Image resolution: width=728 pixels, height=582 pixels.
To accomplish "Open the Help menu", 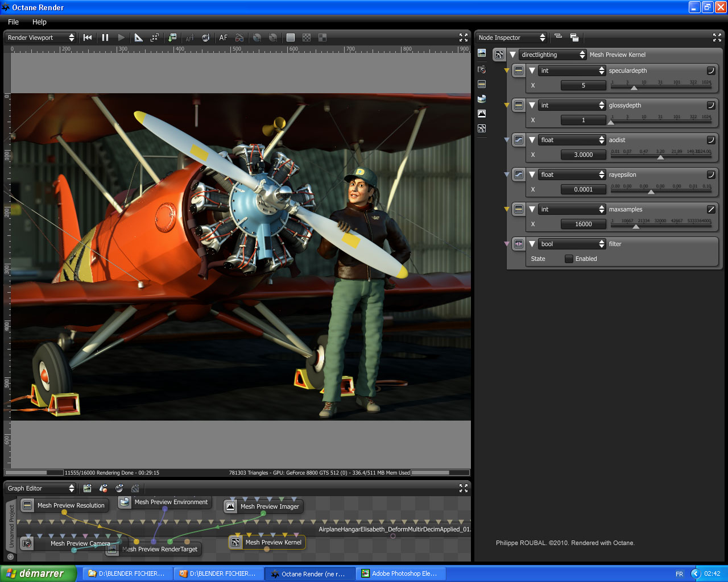I will click(x=39, y=22).
